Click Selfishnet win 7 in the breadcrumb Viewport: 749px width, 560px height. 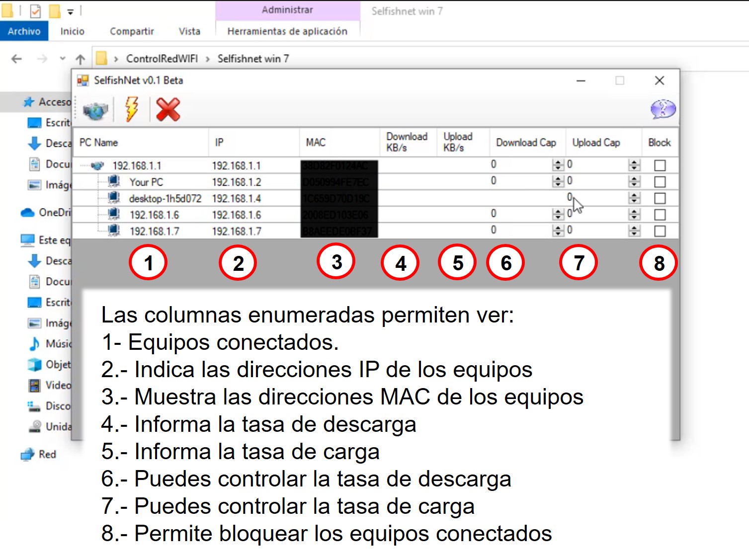(x=253, y=59)
